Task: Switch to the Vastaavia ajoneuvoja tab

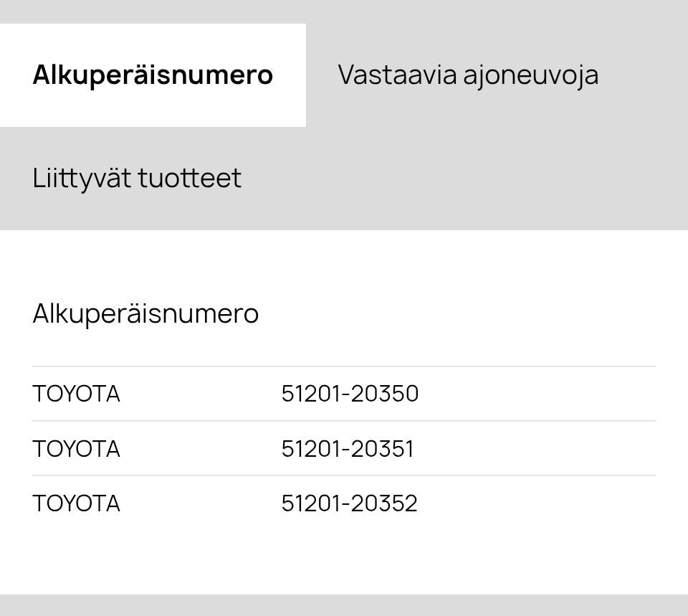Action: pyautogui.click(x=468, y=75)
